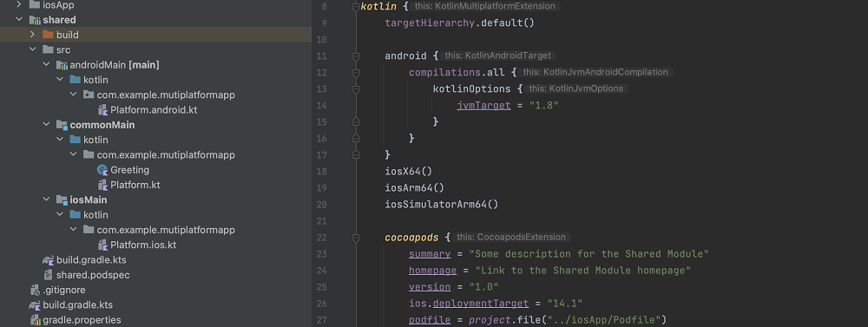868x327 pixels.
Task: Open the Greeting class
Action: 129,170
